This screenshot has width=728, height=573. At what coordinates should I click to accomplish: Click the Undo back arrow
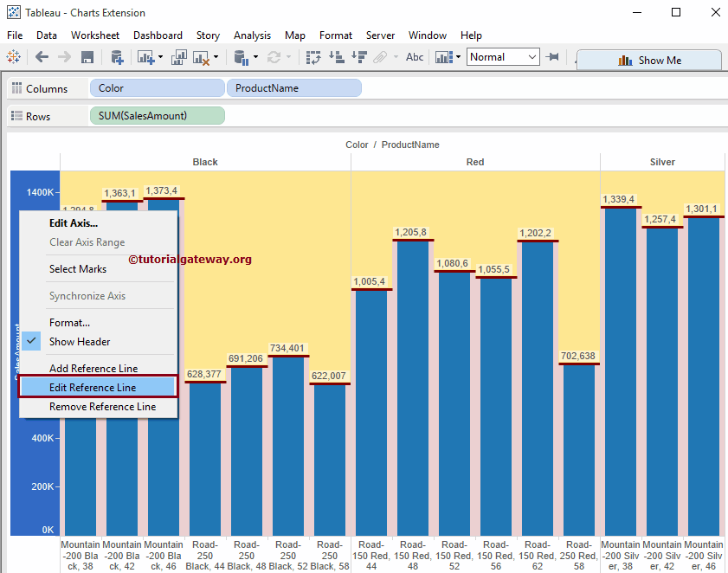point(42,57)
